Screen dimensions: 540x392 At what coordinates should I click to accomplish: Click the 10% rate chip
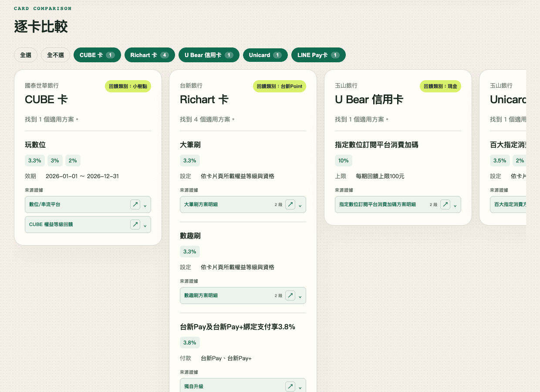[x=344, y=160]
